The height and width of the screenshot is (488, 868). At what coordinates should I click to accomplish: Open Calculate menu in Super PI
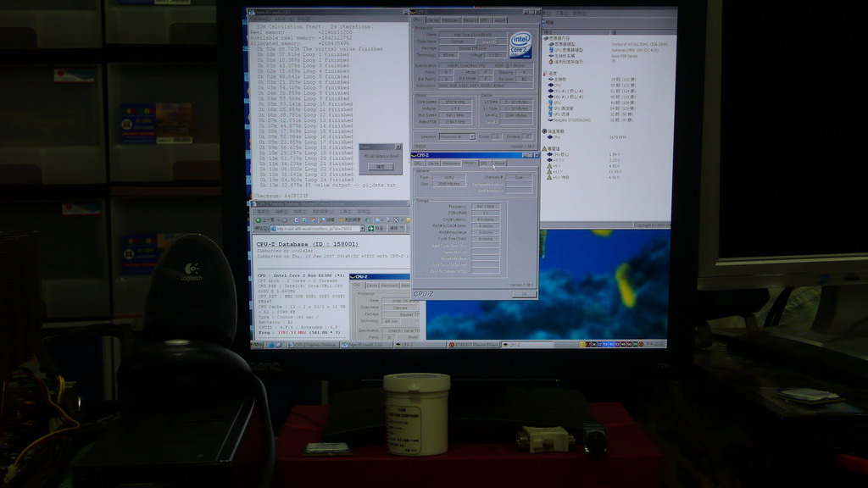click(x=259, y=19)
